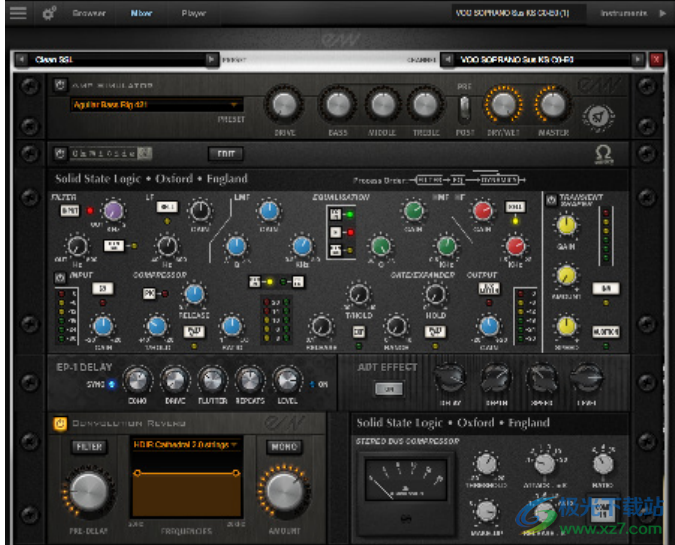Click the reverb AMOUNT knob
This screenshot has height=545, width=675.
click(285, 491)
